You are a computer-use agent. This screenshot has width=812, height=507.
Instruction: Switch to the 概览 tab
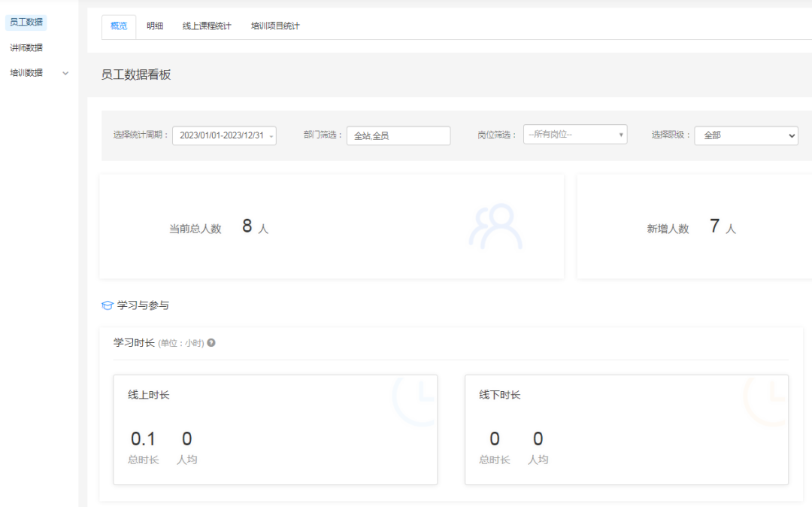[x=119, y=26]
